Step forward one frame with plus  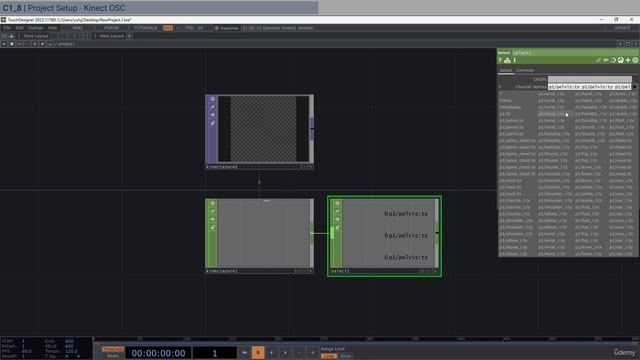tap(313, 353)
